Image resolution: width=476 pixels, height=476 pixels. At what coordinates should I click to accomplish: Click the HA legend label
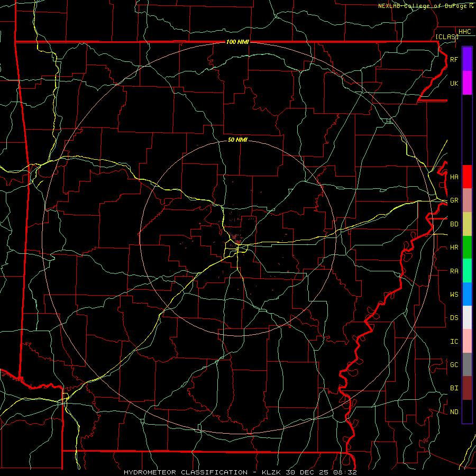tap(454, 177)
